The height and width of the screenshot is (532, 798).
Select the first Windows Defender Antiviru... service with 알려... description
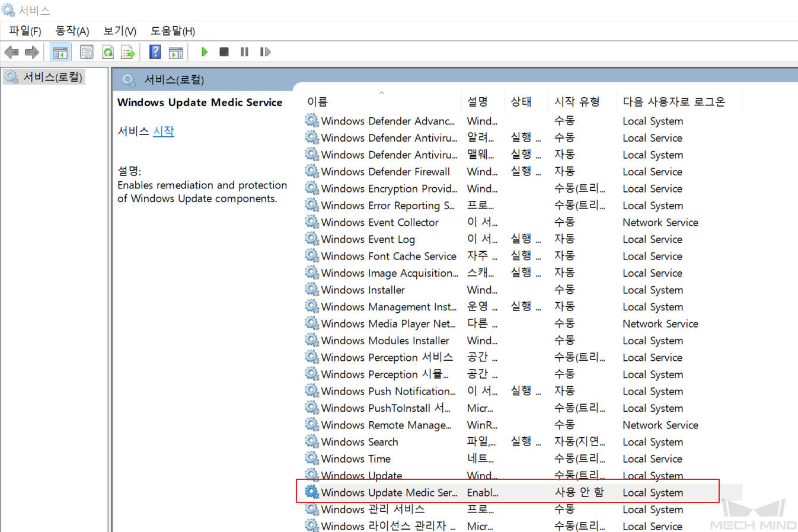390,137
